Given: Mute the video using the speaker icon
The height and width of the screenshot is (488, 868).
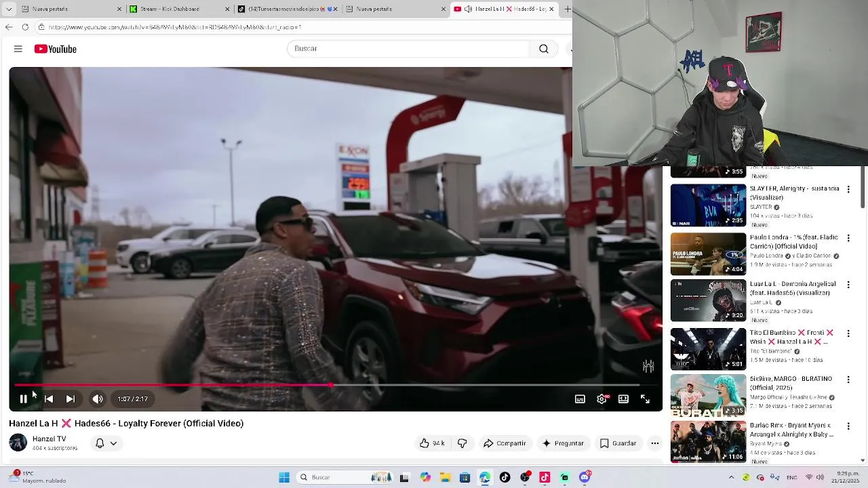Looking at the screenshot, I should [x=98, y=399].
